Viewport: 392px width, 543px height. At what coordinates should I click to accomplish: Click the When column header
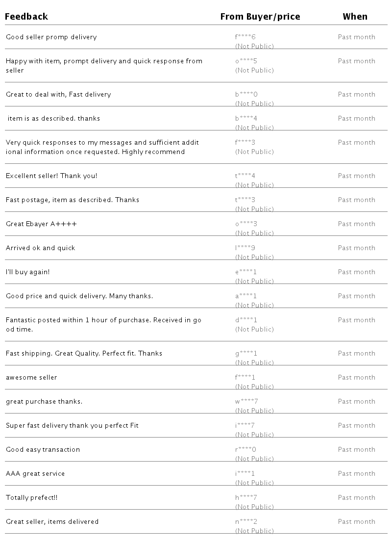[355, 17]
